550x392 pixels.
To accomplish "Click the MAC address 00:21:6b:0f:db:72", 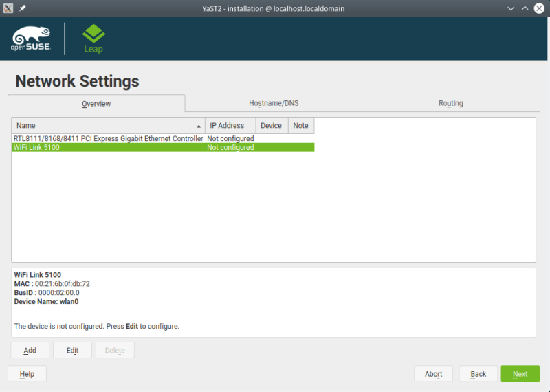I will 63,283.
